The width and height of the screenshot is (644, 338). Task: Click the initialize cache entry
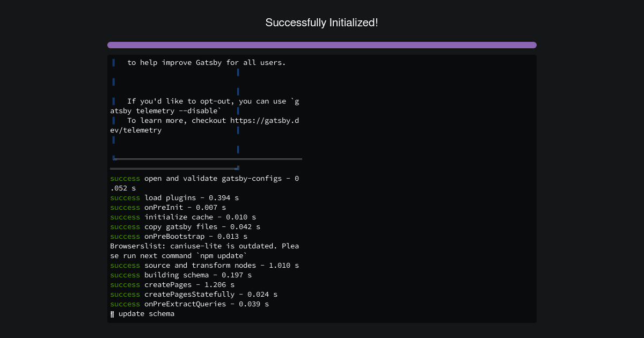182,217
